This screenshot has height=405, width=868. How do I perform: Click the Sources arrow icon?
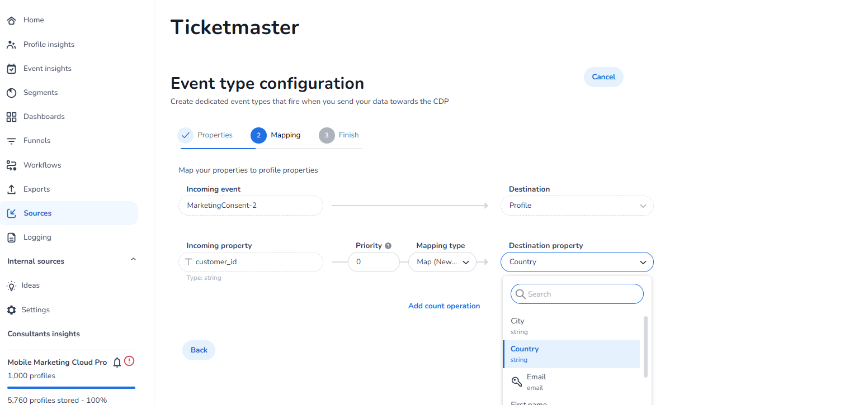[11, 213]
